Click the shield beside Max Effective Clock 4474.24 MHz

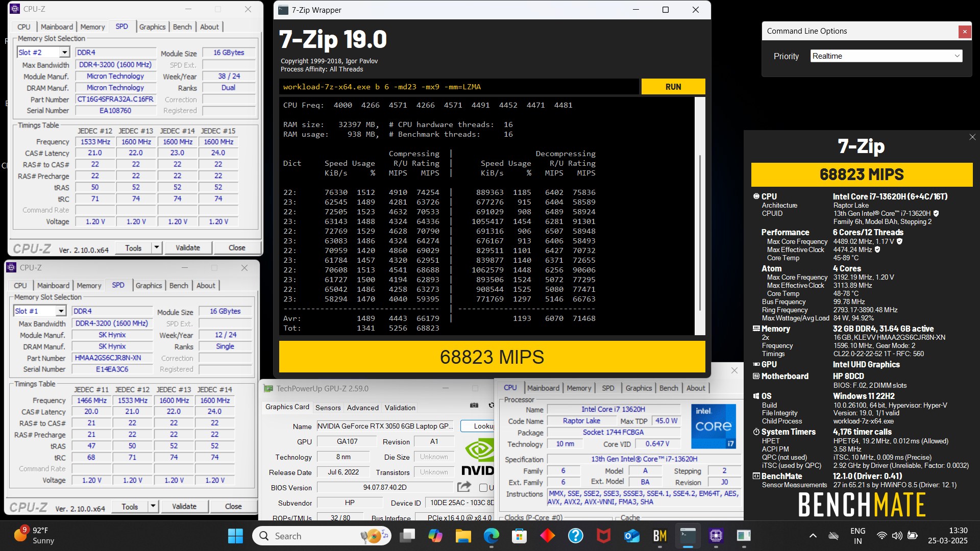click(877, 250)
